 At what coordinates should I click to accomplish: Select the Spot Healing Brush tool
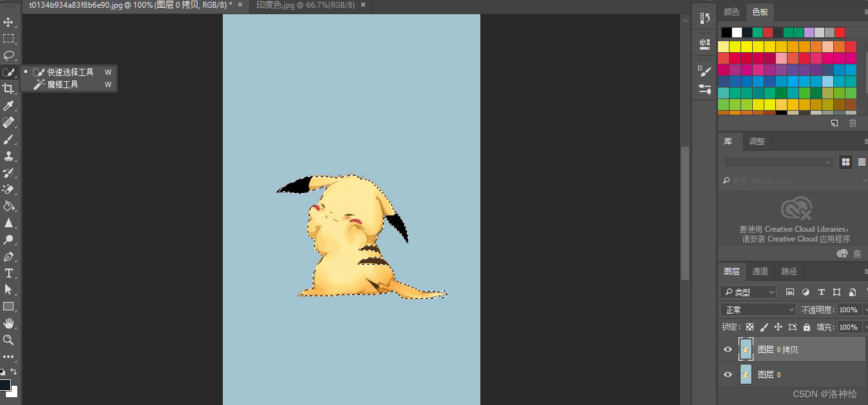pyautogui.click(x=8, y=122)
